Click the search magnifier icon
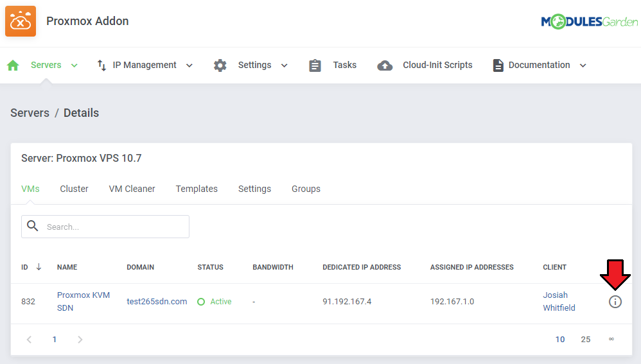The image size is (641, 364). tap(33, 227)
